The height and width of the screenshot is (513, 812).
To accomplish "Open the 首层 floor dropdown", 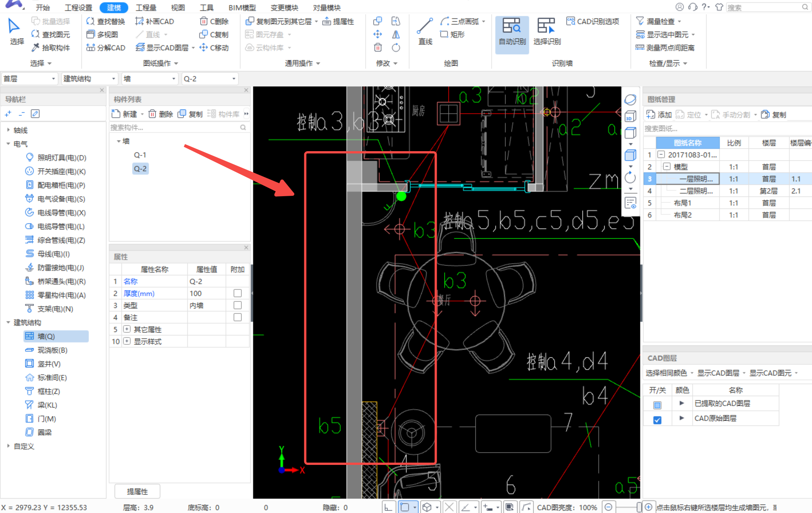I will [29, 79].
